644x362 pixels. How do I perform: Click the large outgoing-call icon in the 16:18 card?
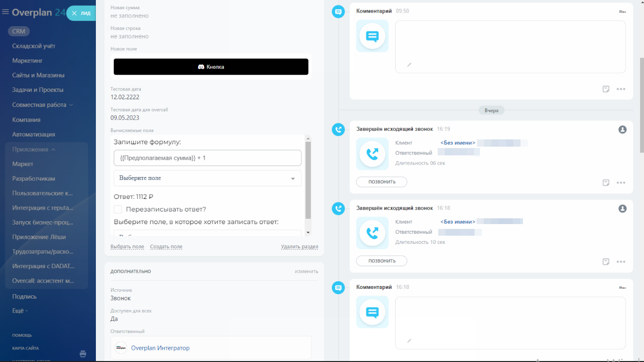coord(372,233)
